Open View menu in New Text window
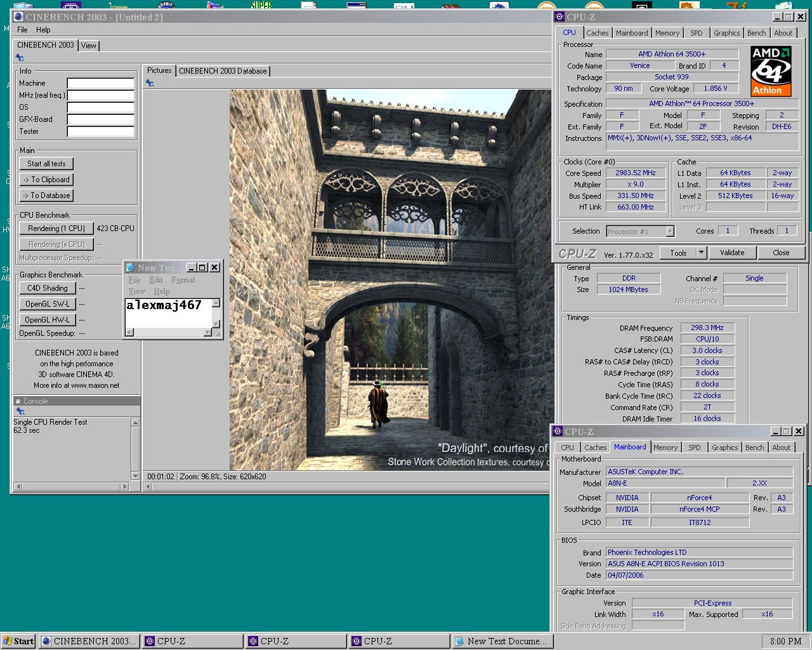812x650 pixels. (137, 291)
